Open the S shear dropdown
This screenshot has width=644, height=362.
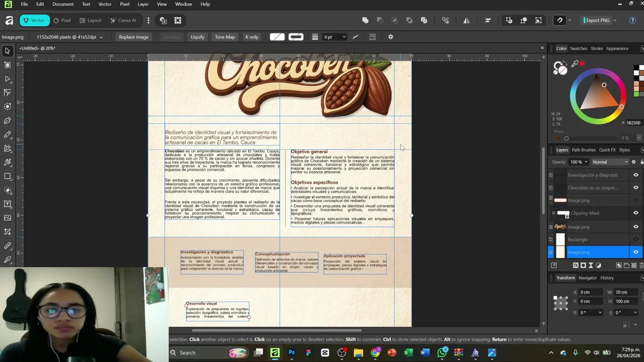635,313
